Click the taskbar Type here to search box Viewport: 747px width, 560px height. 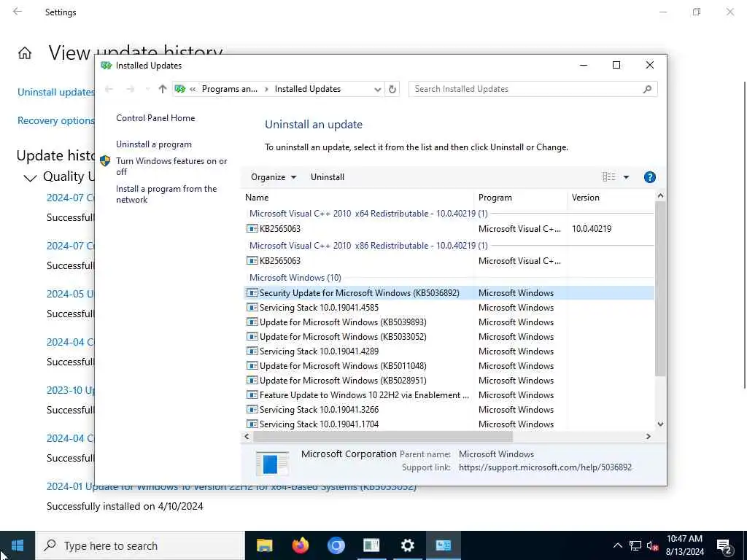(x=140, y=545)
